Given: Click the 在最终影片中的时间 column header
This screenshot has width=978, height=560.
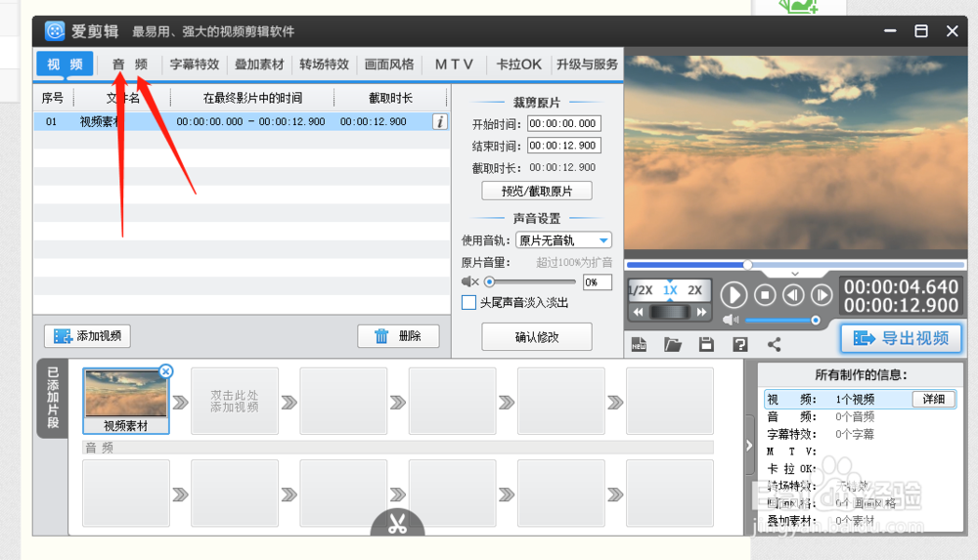Looking at the screenshot, I should tap(252, 98).
